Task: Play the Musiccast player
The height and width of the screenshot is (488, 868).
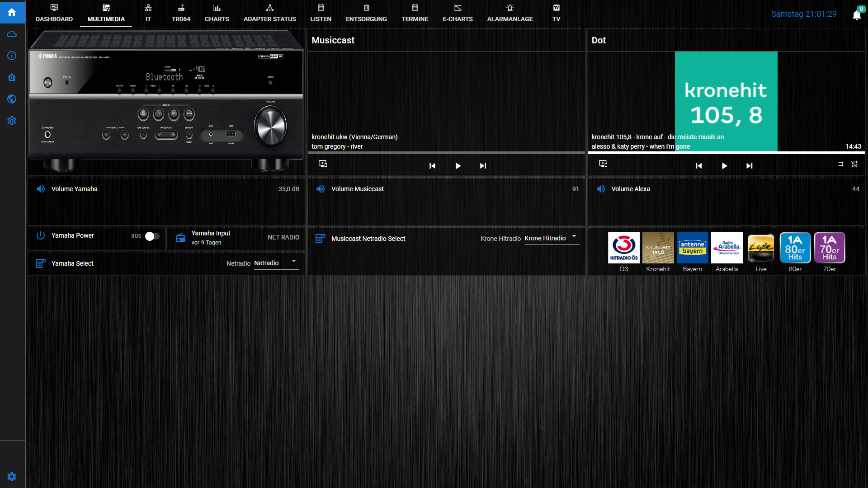Action: point(458,166)
